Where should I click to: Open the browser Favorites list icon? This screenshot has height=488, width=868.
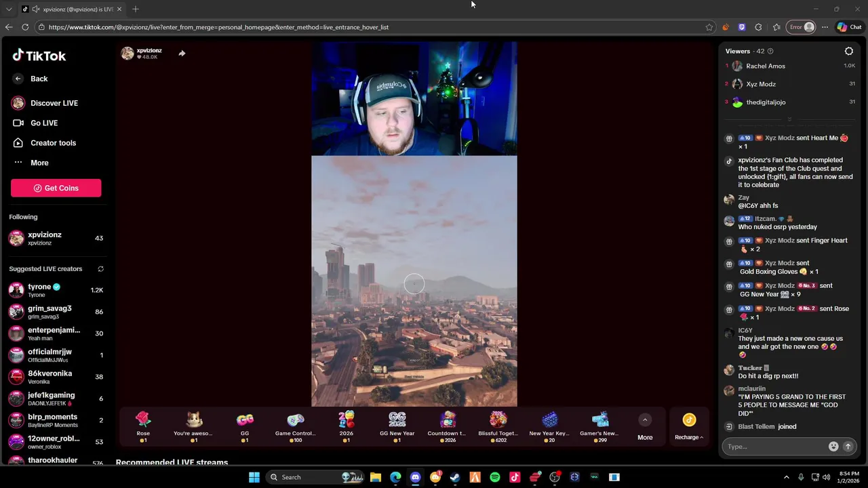[x=776, y=27]
